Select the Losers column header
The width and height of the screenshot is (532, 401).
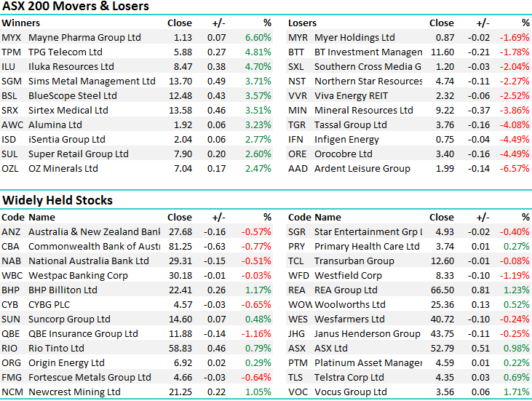(303, 23)
